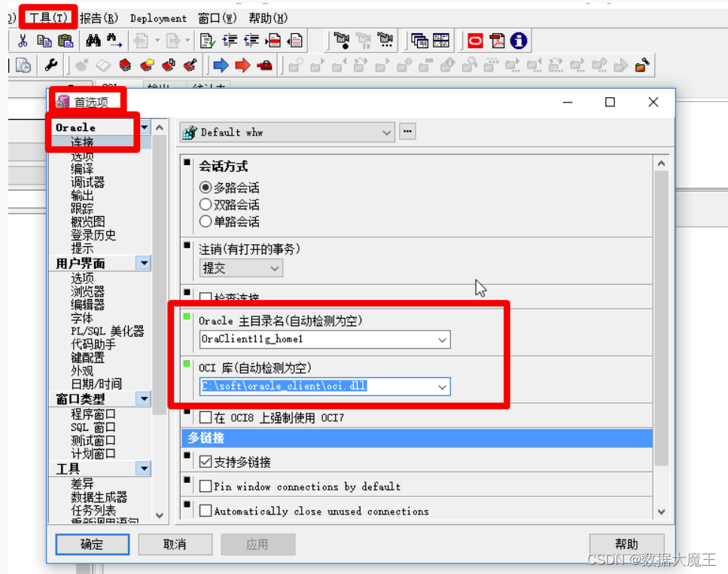Click the blue right arrow icon
The height and width of the screenshot is (574, 728).
pyautogui.click(x=221, y=65)
